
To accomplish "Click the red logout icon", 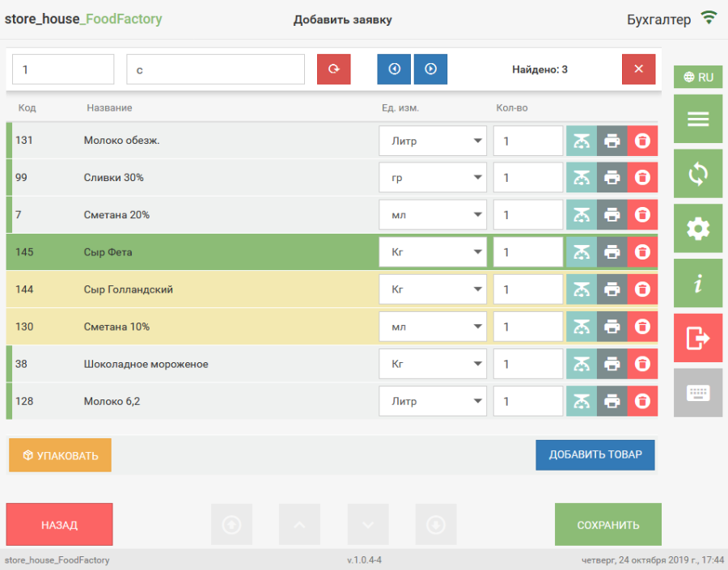I will click(697, 338).
